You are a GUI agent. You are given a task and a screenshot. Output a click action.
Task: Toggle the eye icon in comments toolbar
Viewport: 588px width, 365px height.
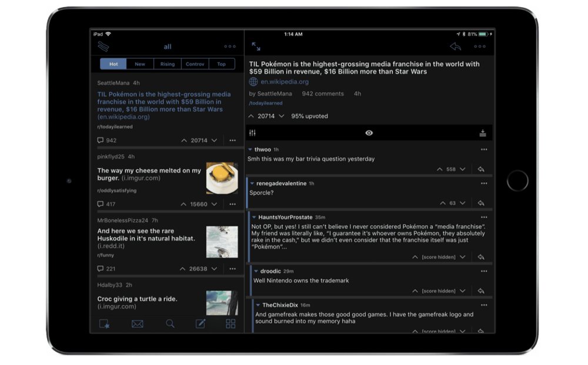click(369, 133)
